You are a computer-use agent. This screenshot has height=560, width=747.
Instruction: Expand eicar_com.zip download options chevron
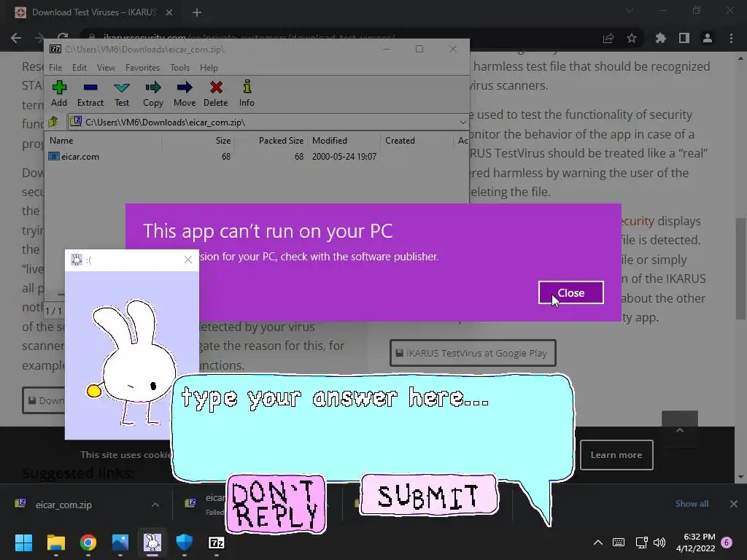(x=155, y=505)
